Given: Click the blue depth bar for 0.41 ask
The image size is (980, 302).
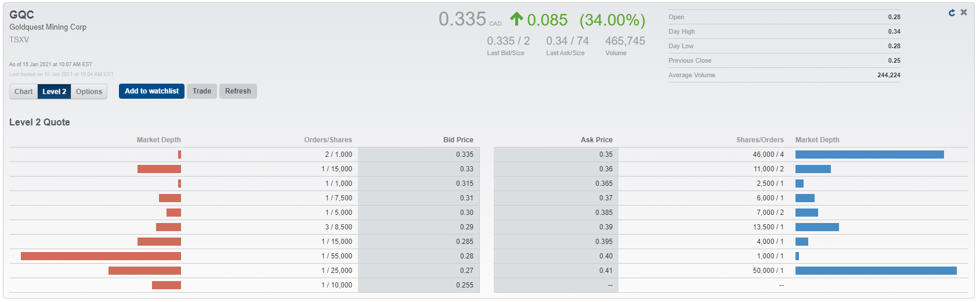Looking at the screenshot, I should (876, 271).
